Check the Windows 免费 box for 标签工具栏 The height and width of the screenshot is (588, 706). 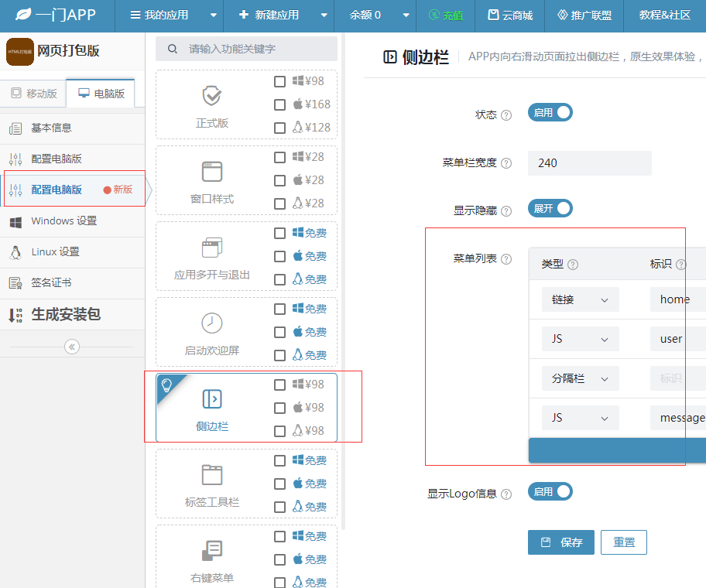(x=279, y=460)
